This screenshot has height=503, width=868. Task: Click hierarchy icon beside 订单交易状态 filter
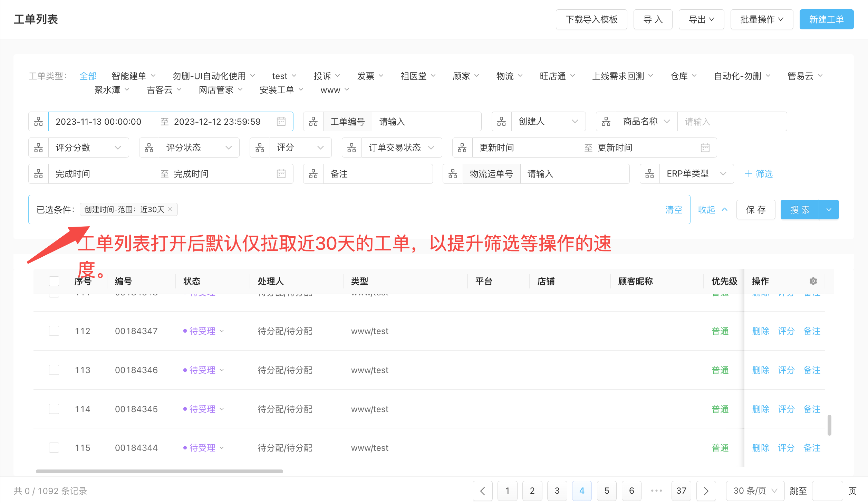click(x=352, y=148)
